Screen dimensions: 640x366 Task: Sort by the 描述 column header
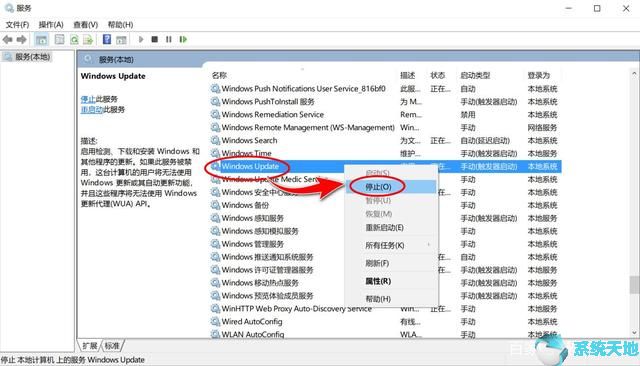click(408, 75)
